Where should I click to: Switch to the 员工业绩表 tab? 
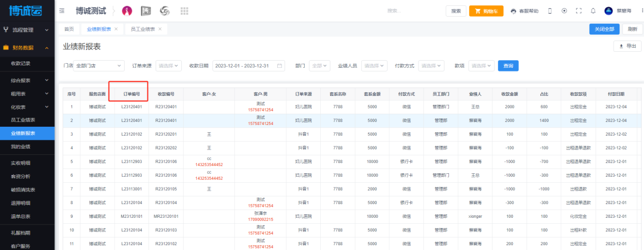(143, 29)
